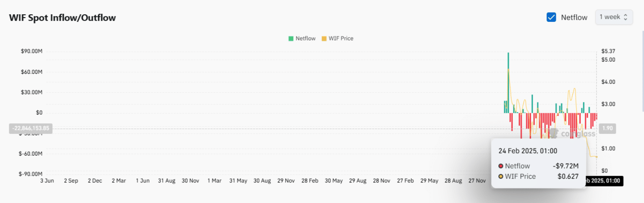Click the WIF Spot Inflow/Outflow title
Image resolution: width=644 pixels, height=203 pixels.
coord(63,18)
